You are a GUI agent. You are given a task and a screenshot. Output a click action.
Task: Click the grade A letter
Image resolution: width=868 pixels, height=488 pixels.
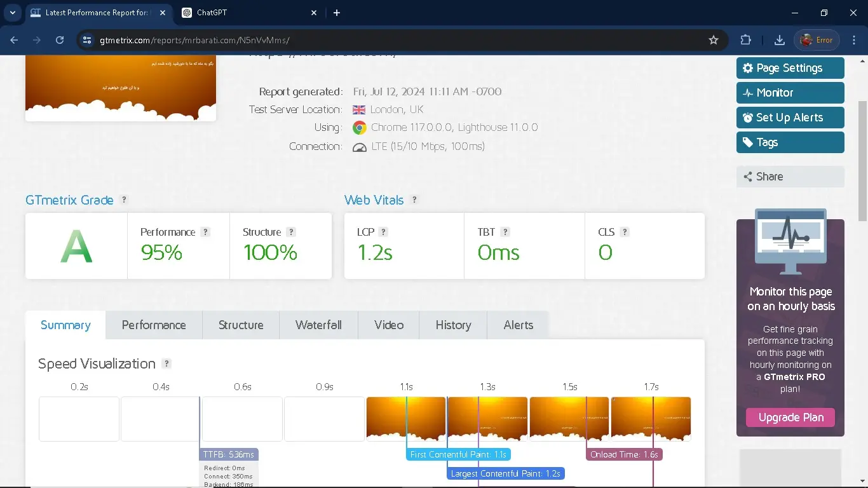tap(76, 246)
